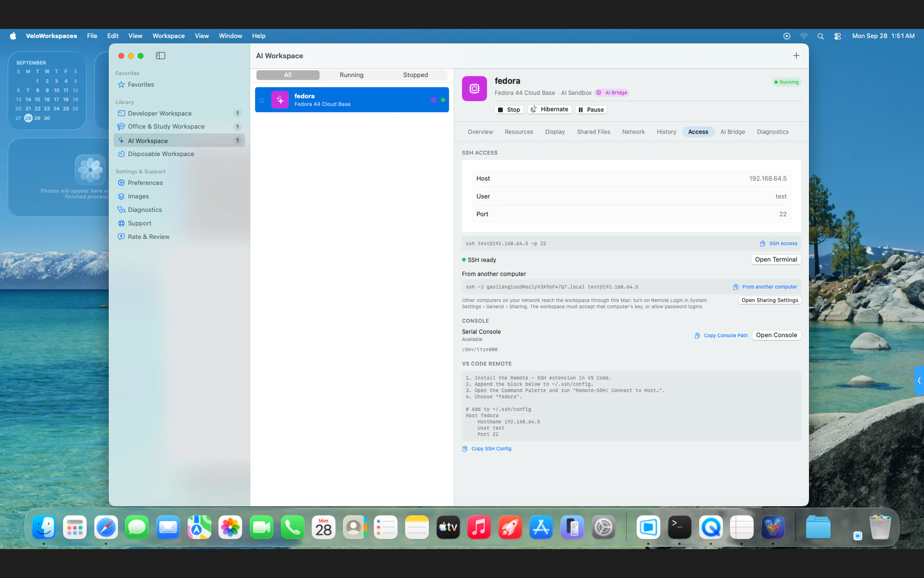Open the Shared Files tab
Image resolution: width=924 pixels, height=578 pixels.
click(x=593, y=132)
